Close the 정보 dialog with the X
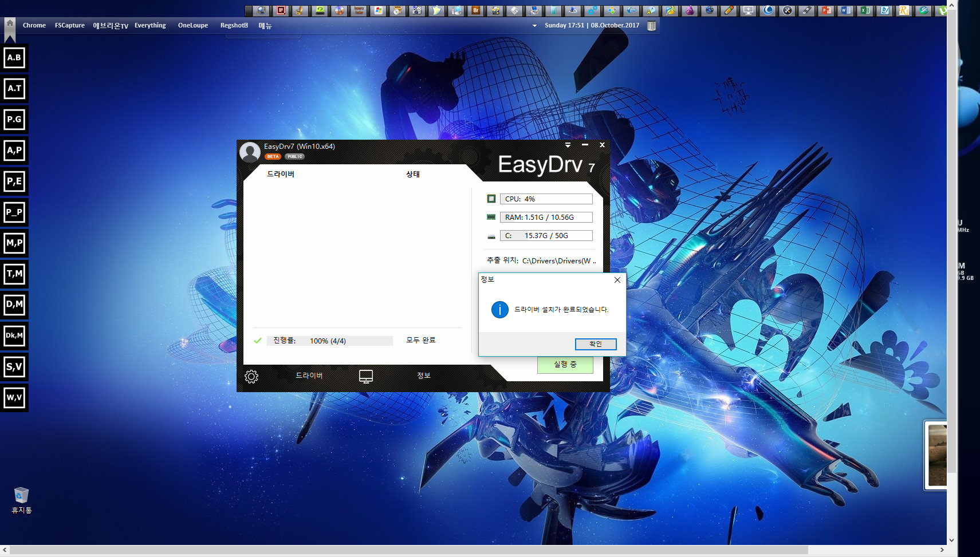Screen dimensions: 980x557 (x=617, y=280)
